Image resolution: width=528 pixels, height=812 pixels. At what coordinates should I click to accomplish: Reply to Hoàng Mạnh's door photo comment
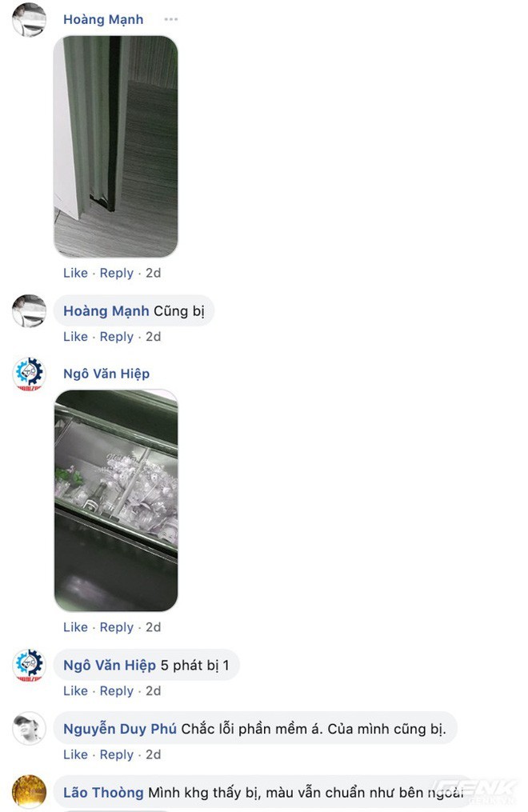click(x=117, y=273)
